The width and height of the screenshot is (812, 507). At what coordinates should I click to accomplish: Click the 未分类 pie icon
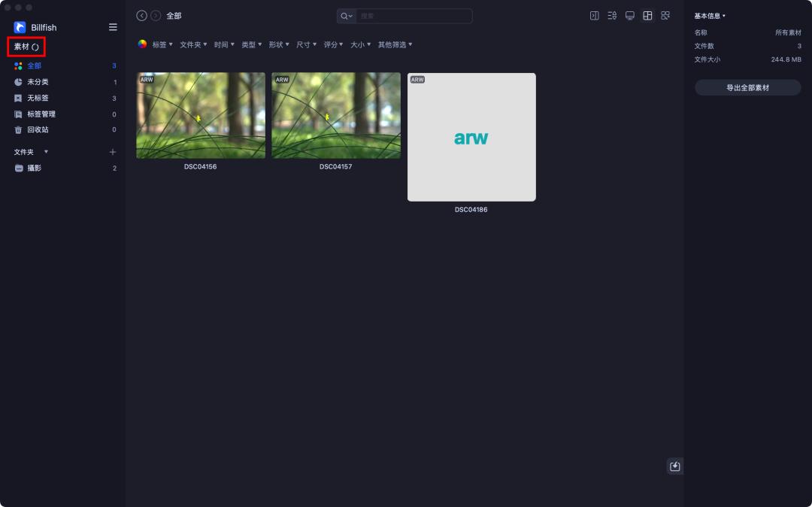point(18,82)
